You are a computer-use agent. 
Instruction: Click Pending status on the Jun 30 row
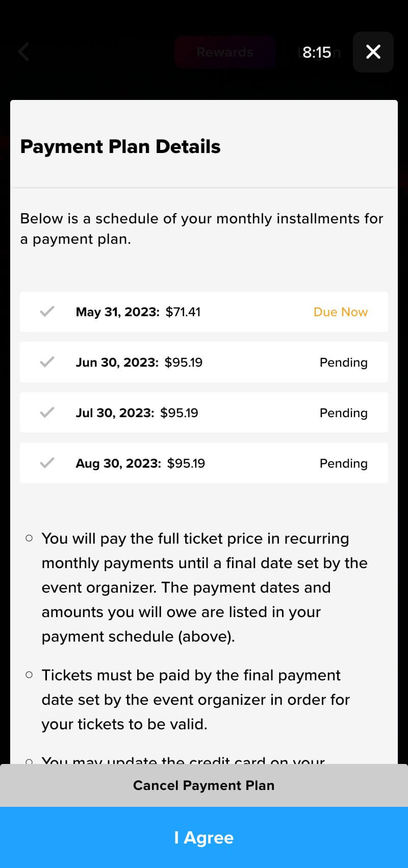(343, 362)
